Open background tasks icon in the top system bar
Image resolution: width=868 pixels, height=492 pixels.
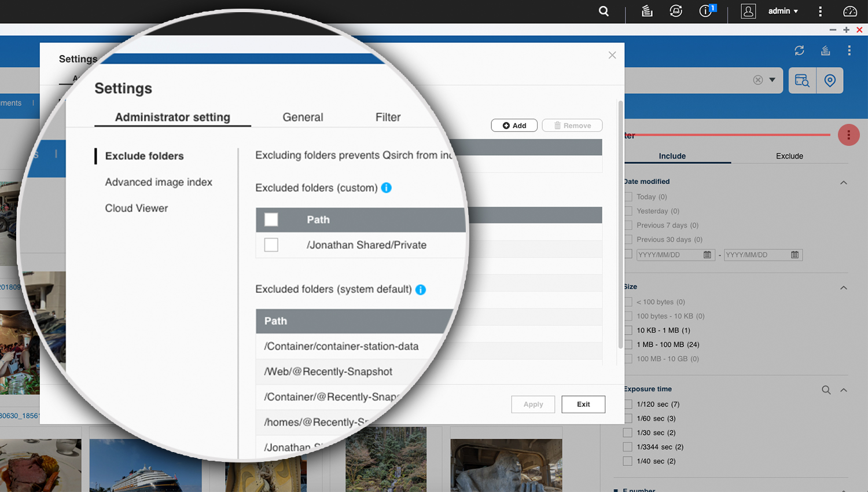[647, 11]
